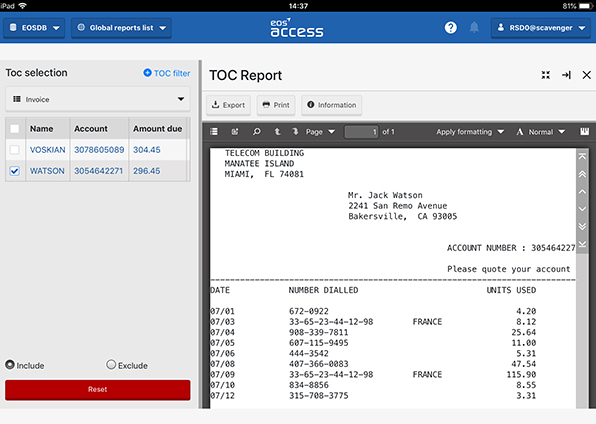This screenshot has width=596, height=424.
Task: Open the Global reports list menu
Action: click(x=121, y=28)
